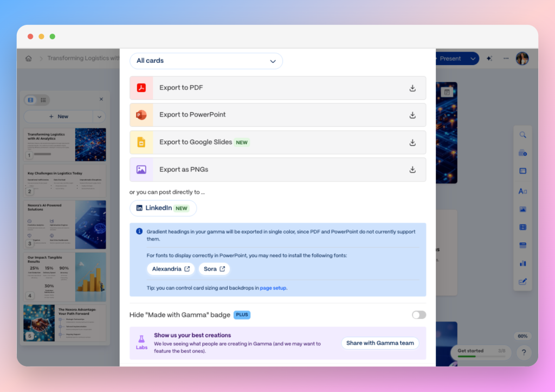Viewport: 555px width, 392px height.
Task: Go to home via the house icon
Action: pyautogui.click(x=29, y=59)
